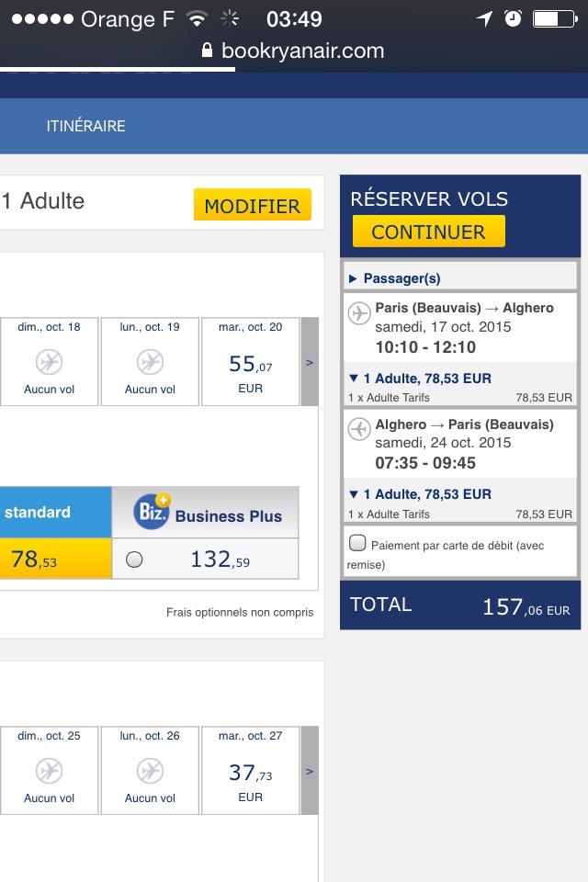This screenshot has height=882, width=588.
Task: Click the MODIFIER button
Action: [x=253, y=206]
